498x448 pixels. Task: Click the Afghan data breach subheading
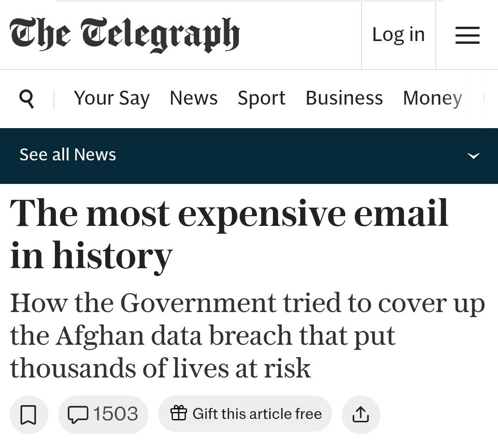tap(247, 336)
